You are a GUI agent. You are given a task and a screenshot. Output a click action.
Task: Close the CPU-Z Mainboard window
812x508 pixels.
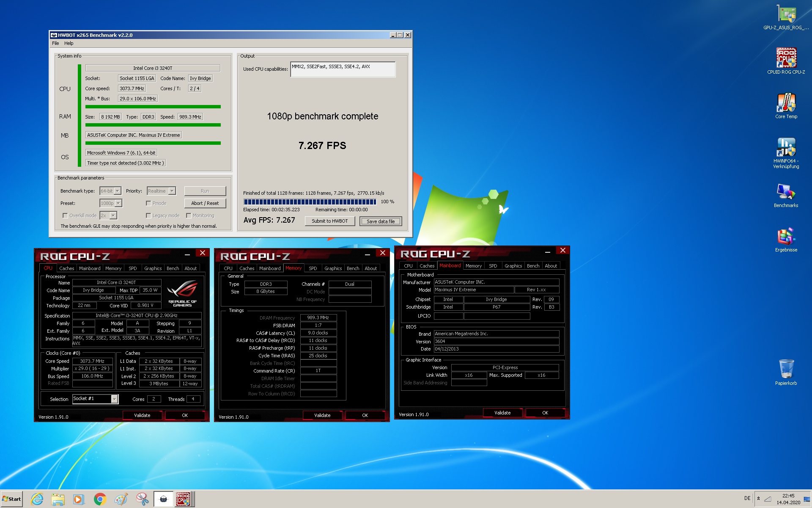(x=562, y=251)
